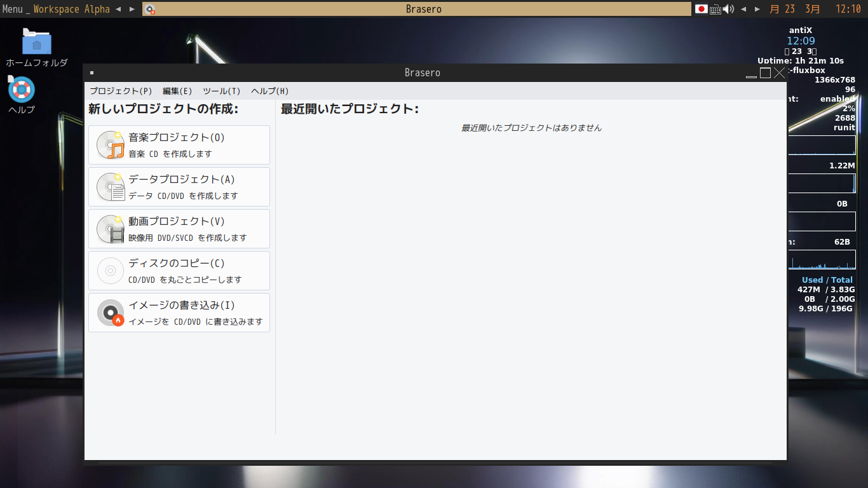The image size is (868, 488).
Task: Open the 編集(E) menu
Action: (176, 91)
